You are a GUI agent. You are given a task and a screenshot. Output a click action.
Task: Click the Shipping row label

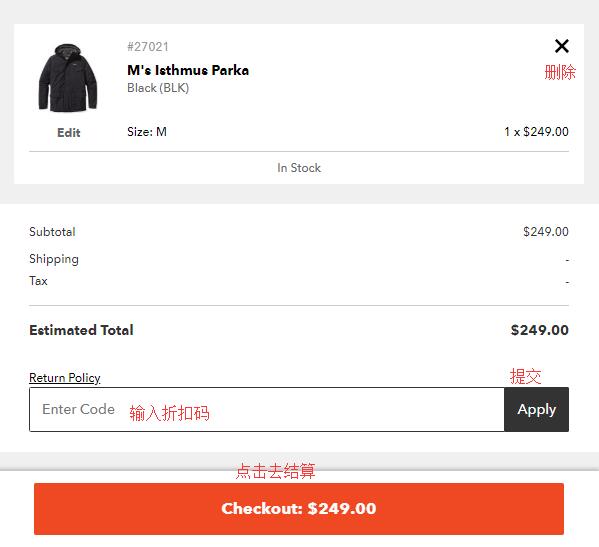(x=54, y=259)
